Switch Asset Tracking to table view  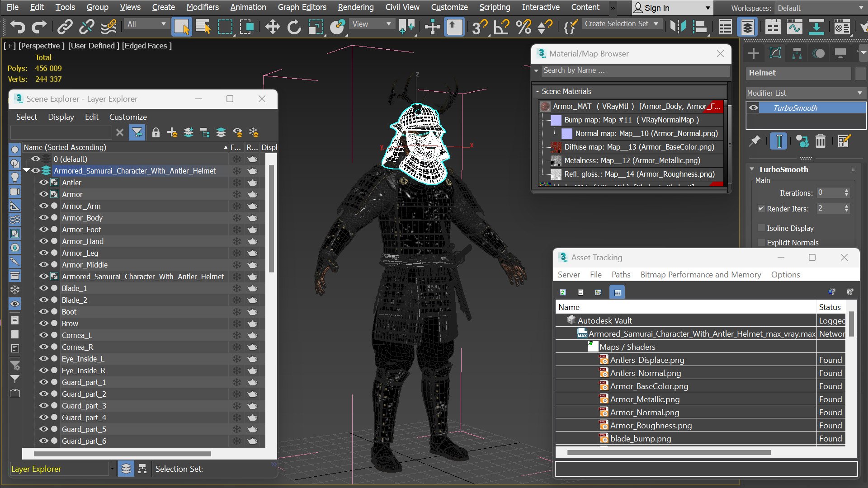[x=618, y=292]
